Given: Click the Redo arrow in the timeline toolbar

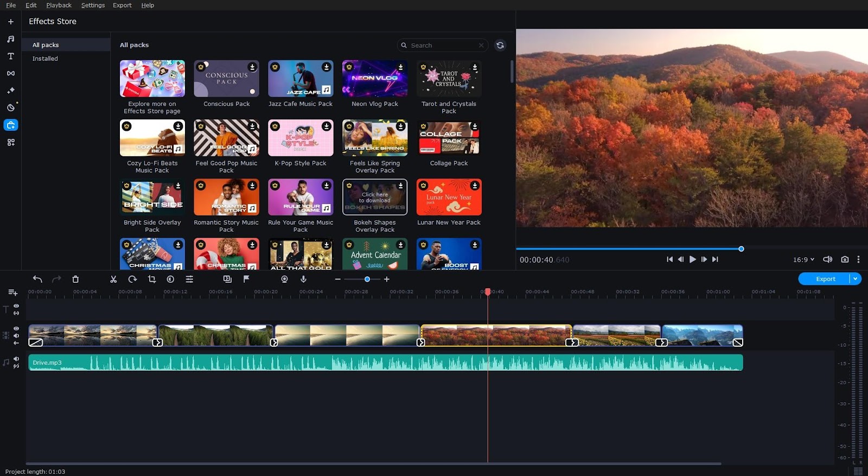Looking at the screenshot, I should tap(56, 279).
